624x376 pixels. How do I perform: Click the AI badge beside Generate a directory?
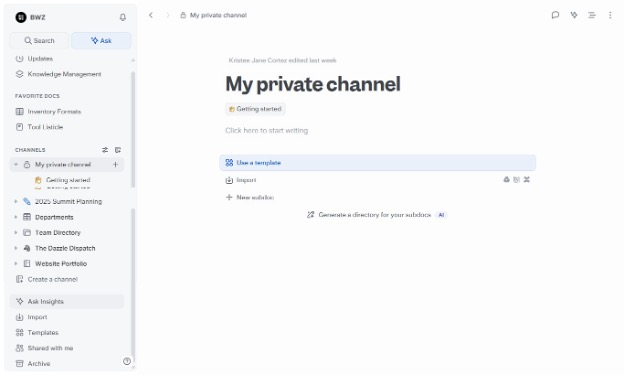click(x=441, y=215)
